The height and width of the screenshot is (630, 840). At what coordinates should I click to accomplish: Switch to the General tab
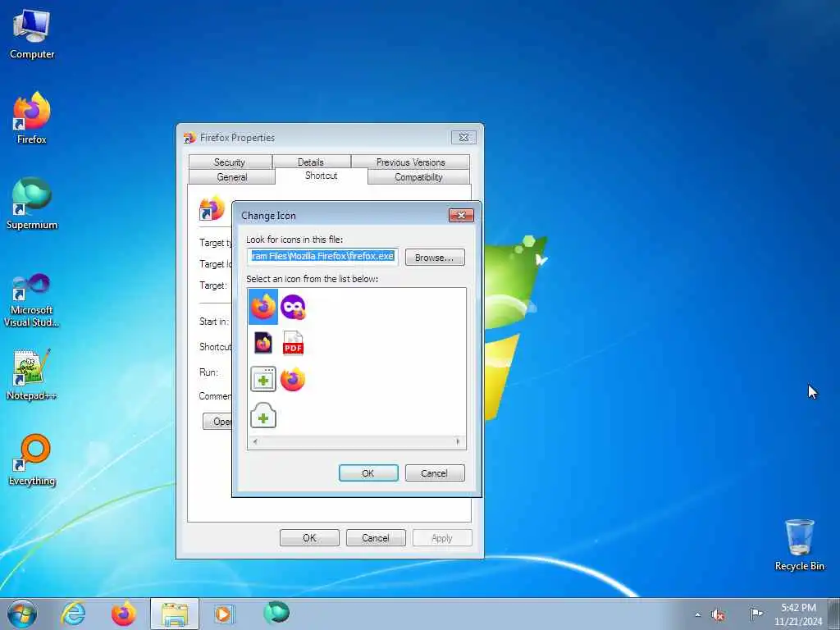232,177
